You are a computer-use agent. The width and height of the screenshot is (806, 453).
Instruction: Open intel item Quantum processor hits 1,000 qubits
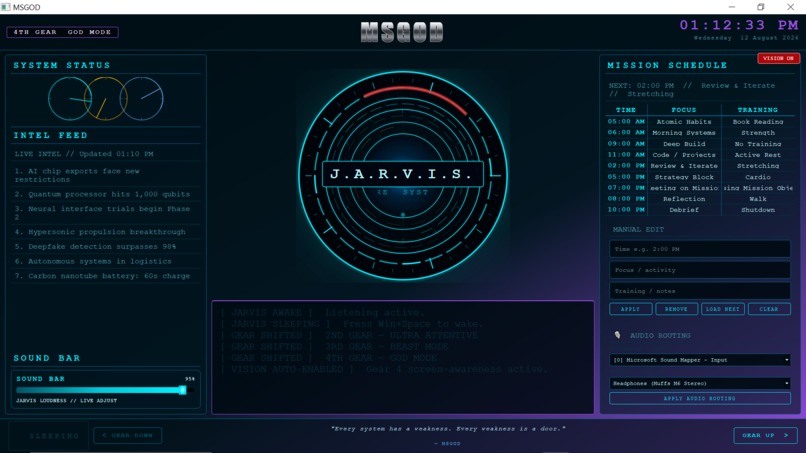105,194
